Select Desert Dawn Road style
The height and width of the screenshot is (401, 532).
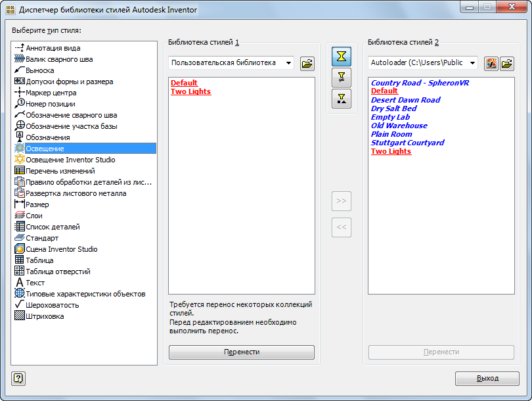[405, 100]
